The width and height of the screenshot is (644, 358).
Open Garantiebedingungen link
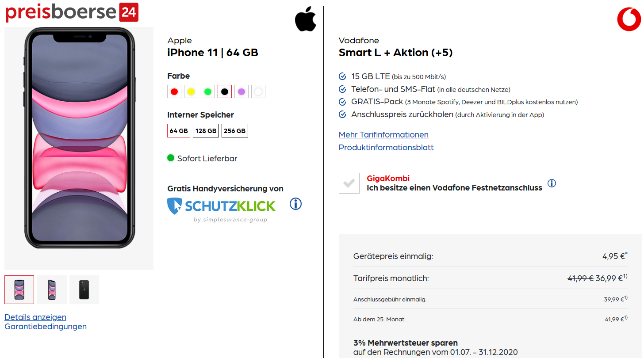(46, 327)
